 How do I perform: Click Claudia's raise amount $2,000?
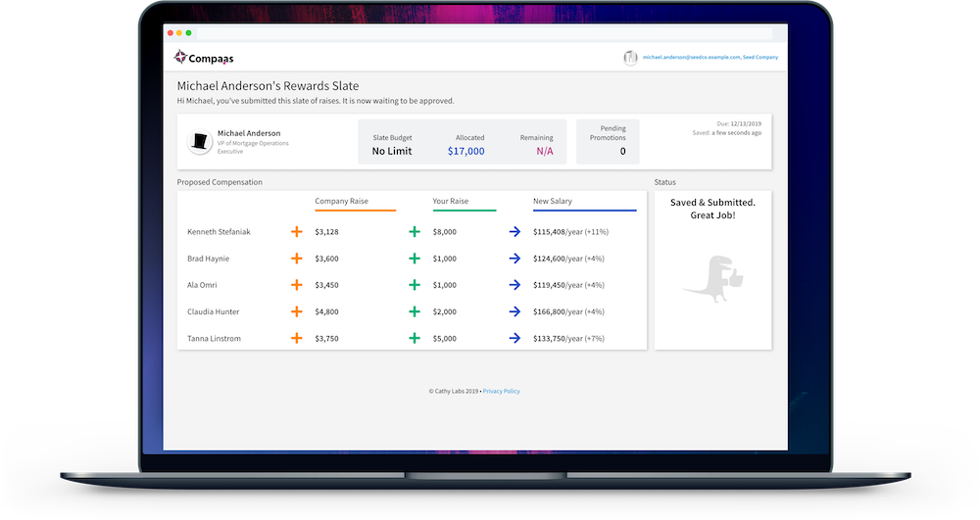pos(444,311)
